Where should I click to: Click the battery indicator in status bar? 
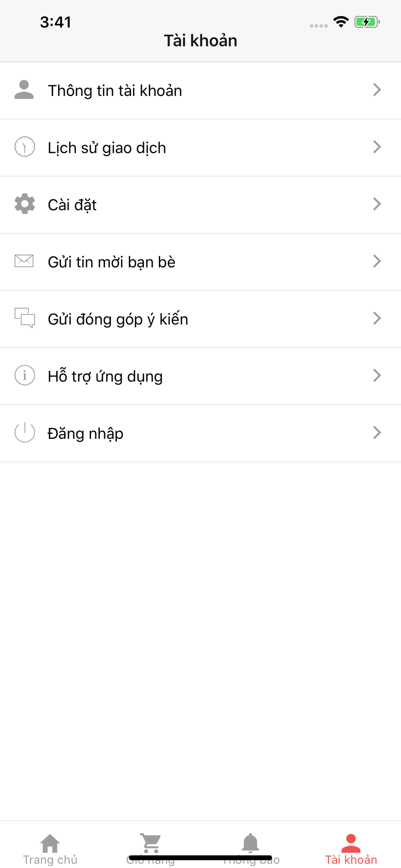(x=367, y=22)
